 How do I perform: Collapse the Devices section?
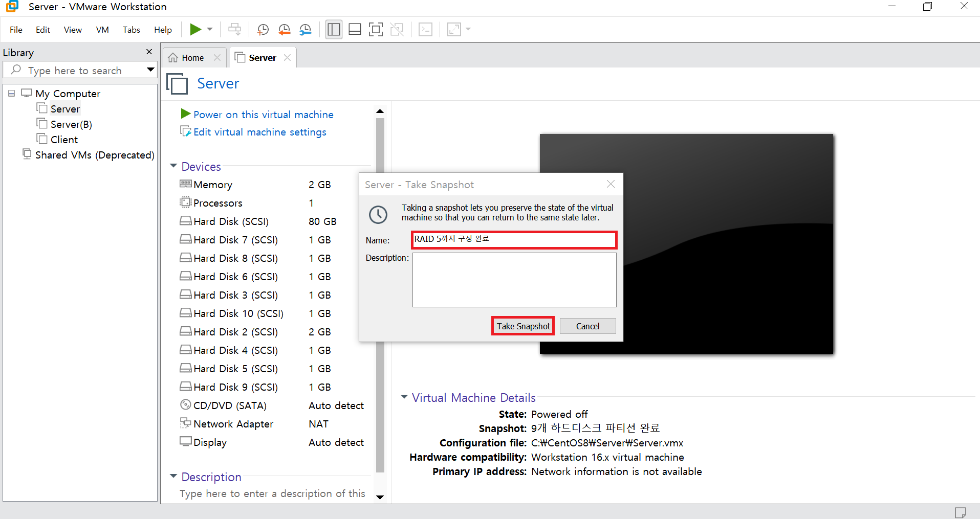(x=173, y=166)
